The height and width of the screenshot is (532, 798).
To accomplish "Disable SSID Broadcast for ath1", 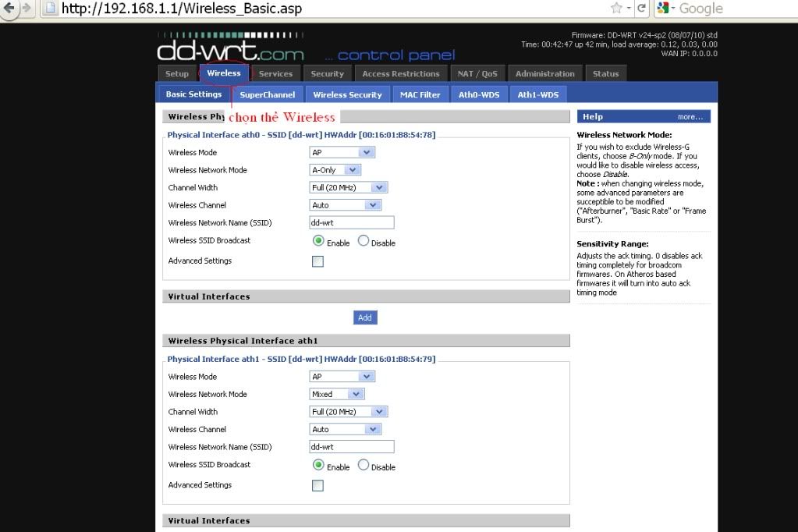I will [364, 465].
